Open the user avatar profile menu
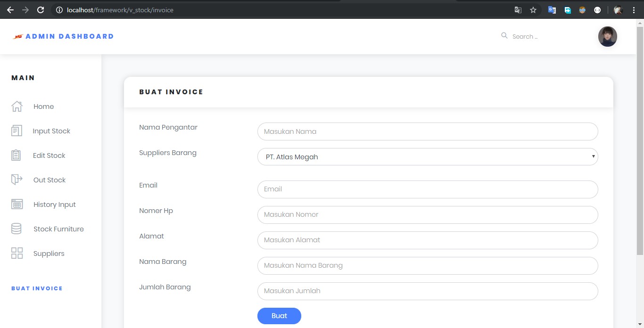This screenshot has height=328, width=644. [x=607, y=36]
